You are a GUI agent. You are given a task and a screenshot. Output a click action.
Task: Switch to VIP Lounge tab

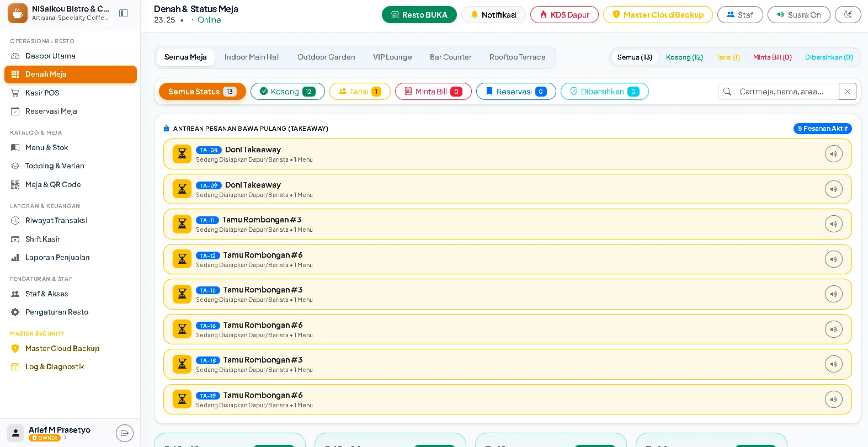[392, 57]
